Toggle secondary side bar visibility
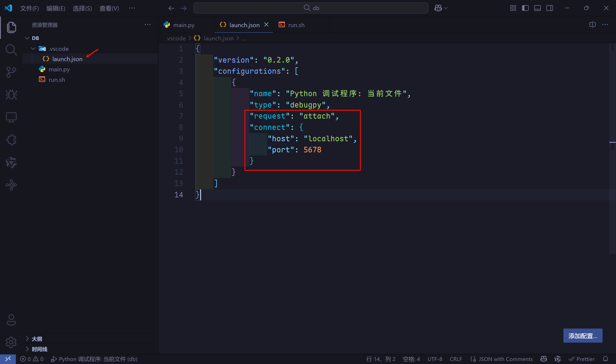The image size is (616, 364). 550,8
